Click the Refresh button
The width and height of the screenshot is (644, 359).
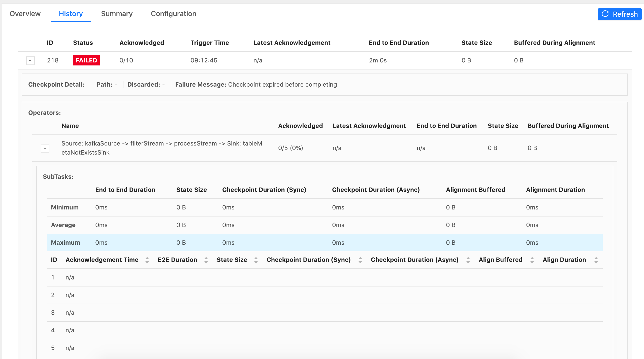[619, 14]
